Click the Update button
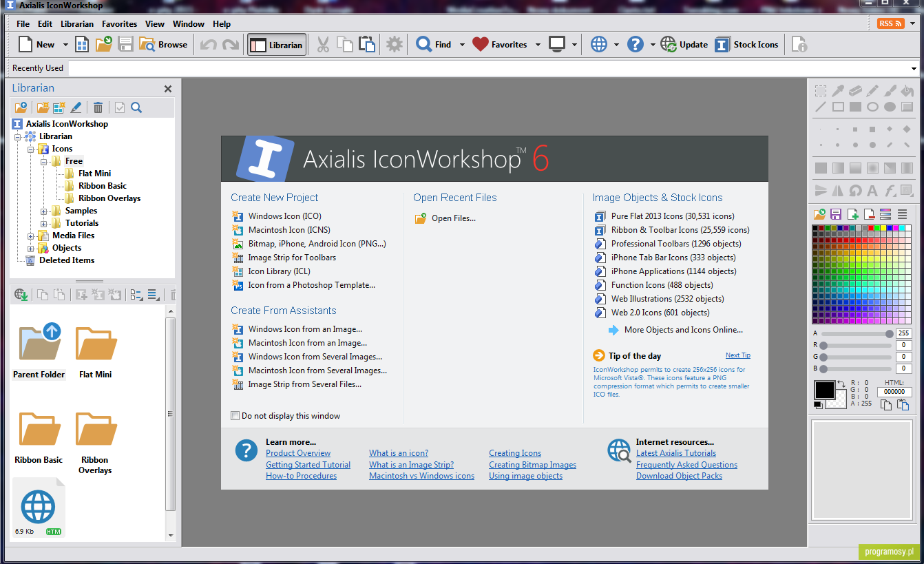The height and width of the screenshot is (564, 924). tap(684, 45)
